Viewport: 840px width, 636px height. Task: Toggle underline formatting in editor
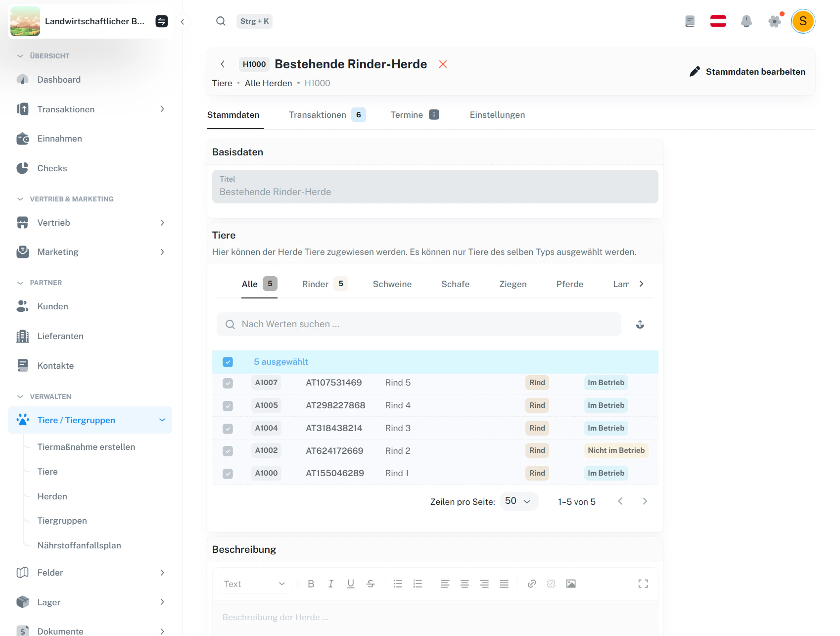click(350, 584)
